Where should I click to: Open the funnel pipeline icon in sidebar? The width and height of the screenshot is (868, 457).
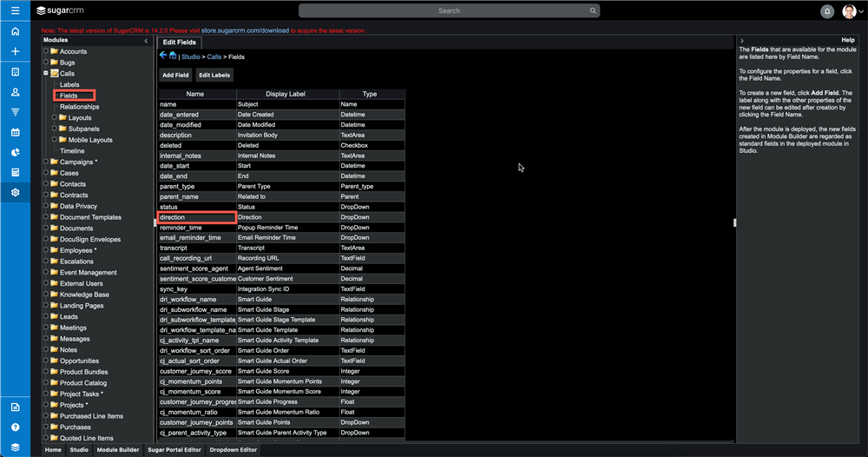click(15, 112)
